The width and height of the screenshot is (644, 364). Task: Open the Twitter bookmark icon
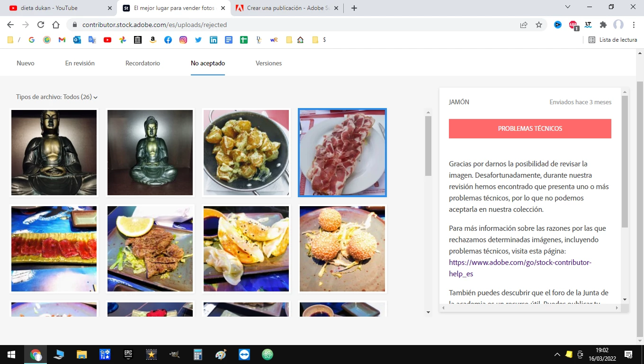tap(198, 40)
